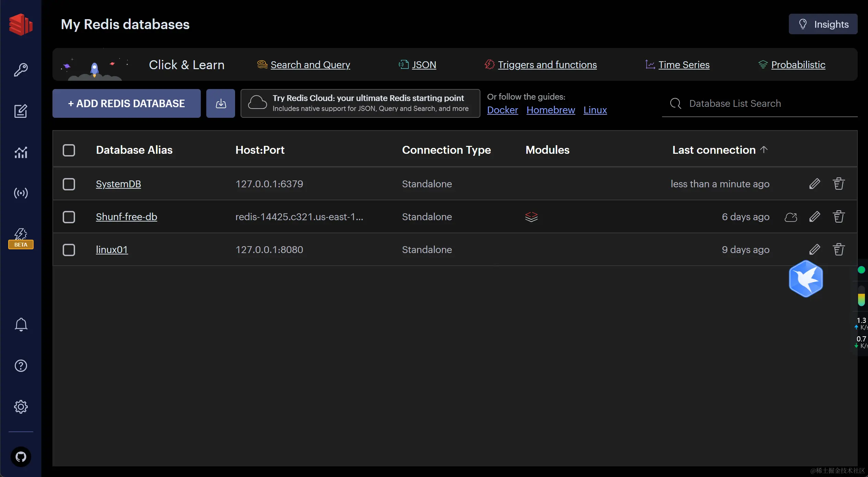Edit SystemDB using pencil icon
The width and height of the screenshot is (868, 477).
[815, 184]
